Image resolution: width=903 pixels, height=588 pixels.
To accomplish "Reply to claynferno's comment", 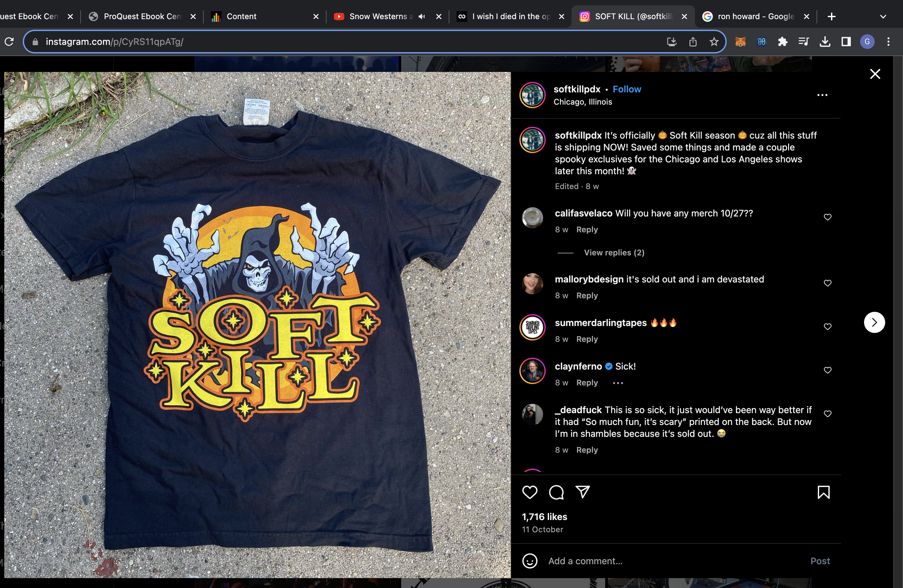I will [587, 382].
